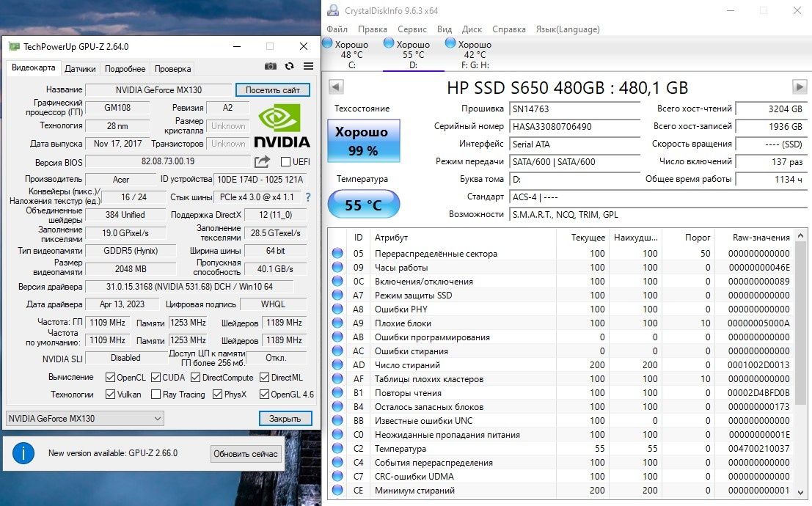The width and height of the screenshot is (812, 506).
Task: Click the Порог column header
Action: click(688, 237)
